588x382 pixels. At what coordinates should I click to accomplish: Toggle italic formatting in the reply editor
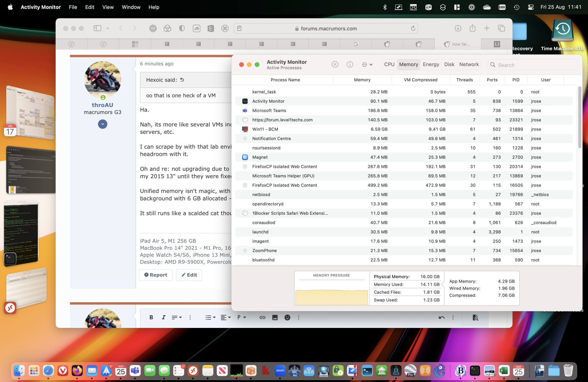click(163, 317)
